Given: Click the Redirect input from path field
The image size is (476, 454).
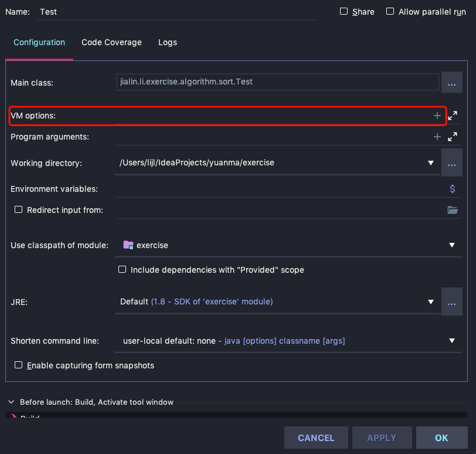Looking at the screenshot, I should pyautogui.click(x=281, y=210).
